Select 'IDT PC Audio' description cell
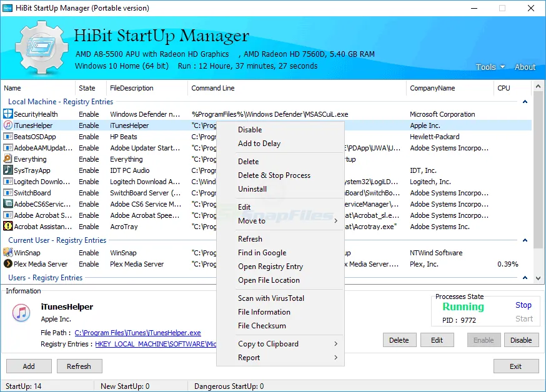Viewport: 546px width, 392px height. click(x=130, y=170)
